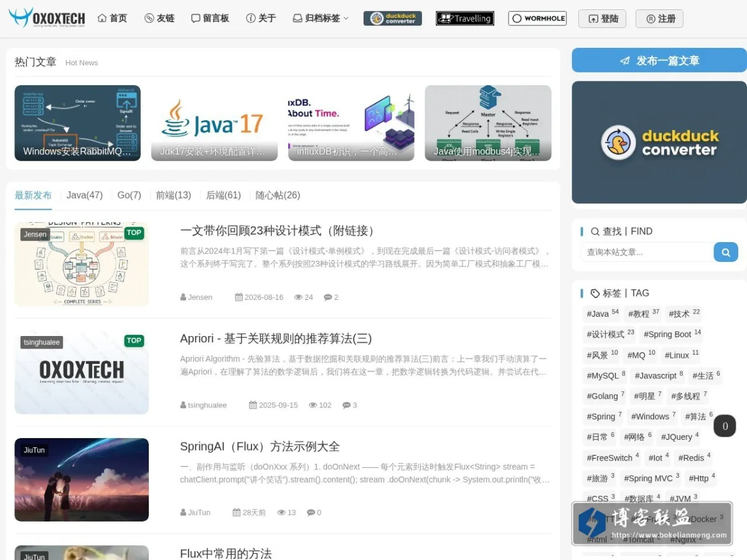Open SpringAI（Flux）方法示例大全 article
The width and height of the screenshot is (747, 560).
(260, 447)
